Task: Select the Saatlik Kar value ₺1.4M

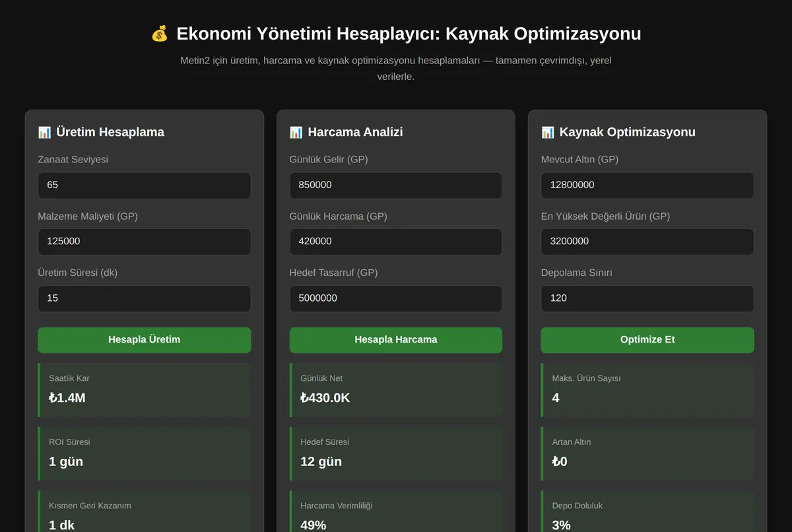Action: point(67,397)
